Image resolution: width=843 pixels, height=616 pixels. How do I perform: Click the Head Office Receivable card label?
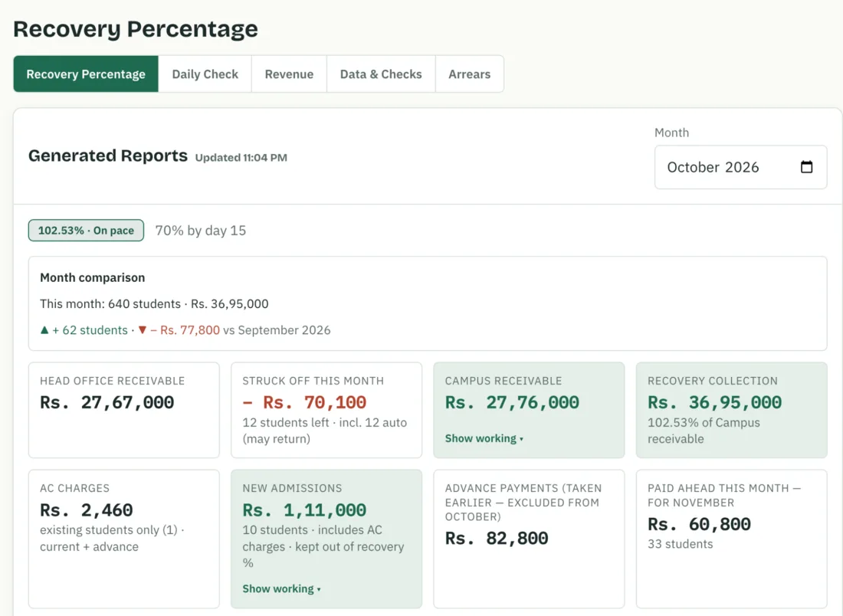(x=113, y=381)
